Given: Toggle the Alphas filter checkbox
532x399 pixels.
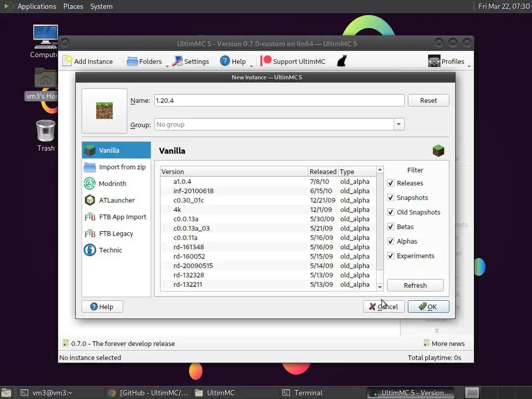Looking at the screenshot, I should (x=391, y=242).
